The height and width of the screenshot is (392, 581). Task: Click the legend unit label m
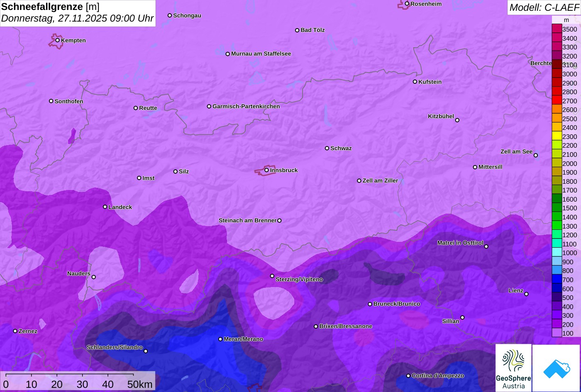pos(566,20)
